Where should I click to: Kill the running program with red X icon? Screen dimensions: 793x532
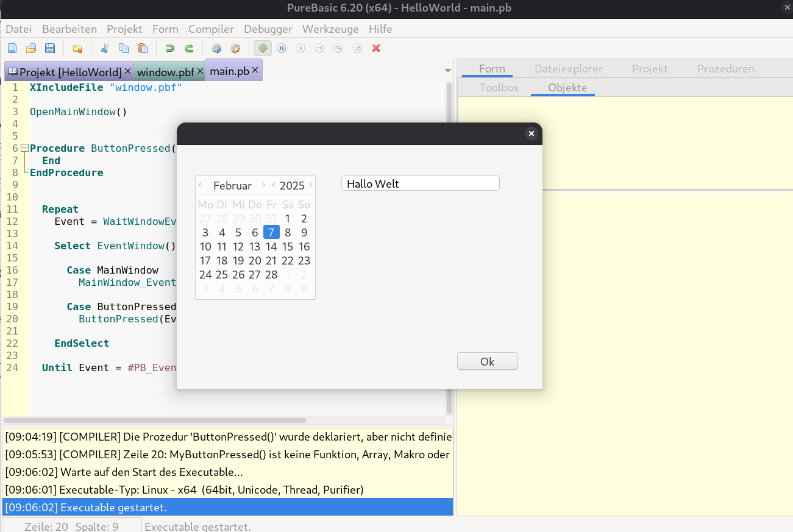pos(376,48)
